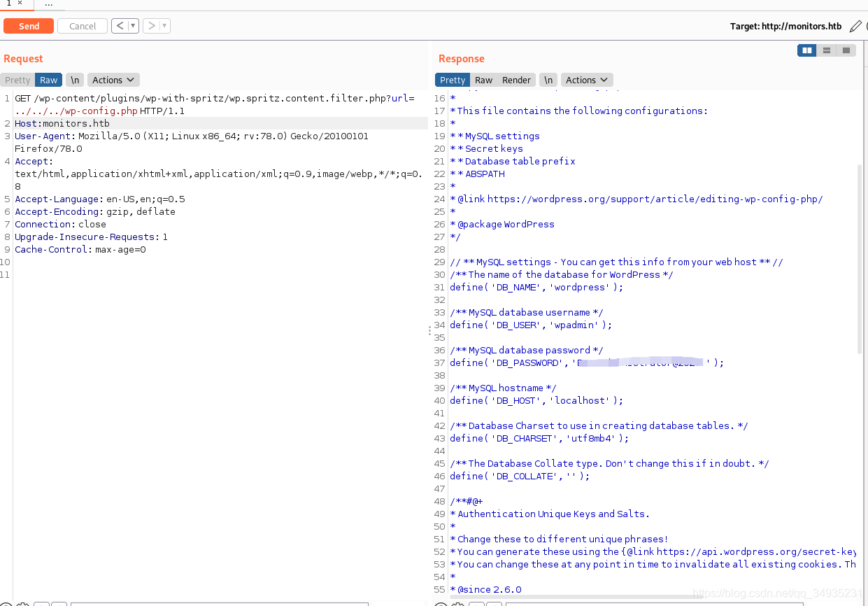
Task: Send the request
Action: point(29,26)
